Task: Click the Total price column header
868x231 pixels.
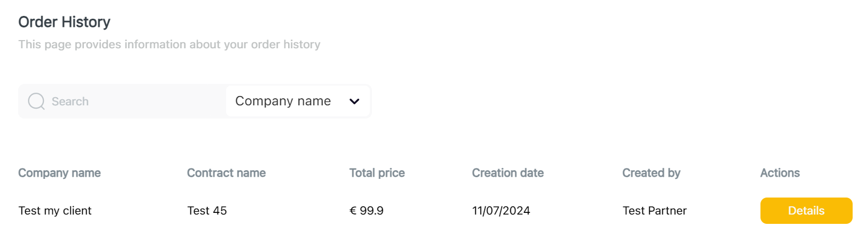Action: point(377,173)
